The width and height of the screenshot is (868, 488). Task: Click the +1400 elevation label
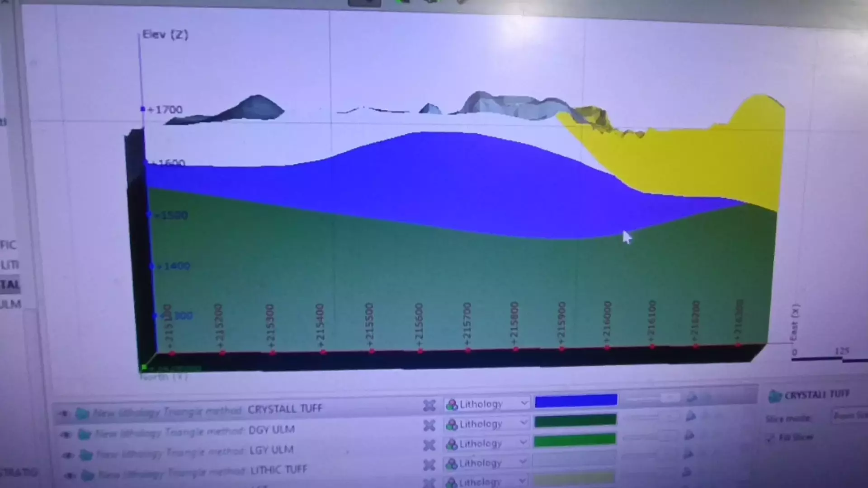click(173, 266)
